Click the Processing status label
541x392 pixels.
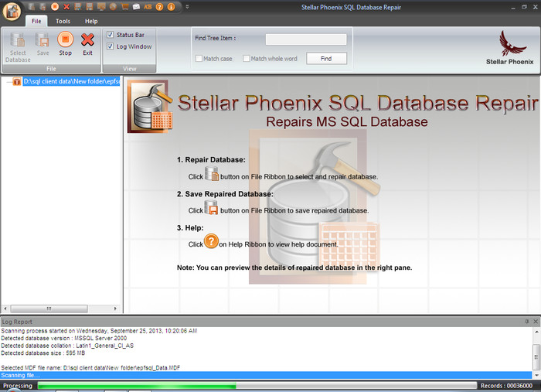tap(18, 386)
